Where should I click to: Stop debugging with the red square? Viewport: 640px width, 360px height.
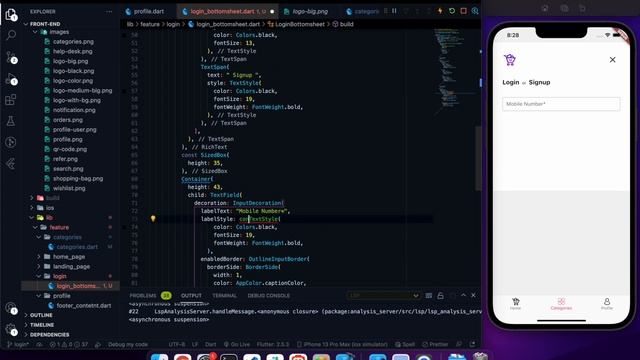464,11
